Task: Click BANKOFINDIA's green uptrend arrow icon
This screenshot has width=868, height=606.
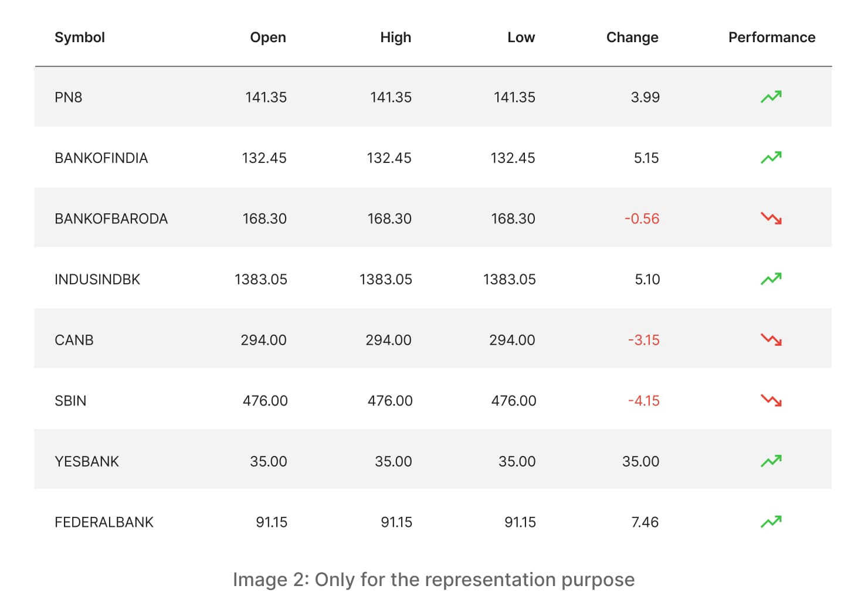Action: click(771, 158)
